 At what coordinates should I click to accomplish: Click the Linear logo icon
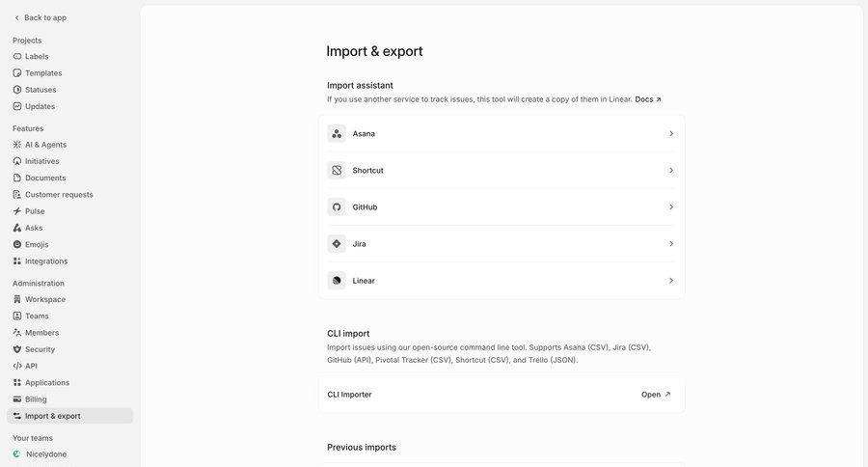(337, 281)
